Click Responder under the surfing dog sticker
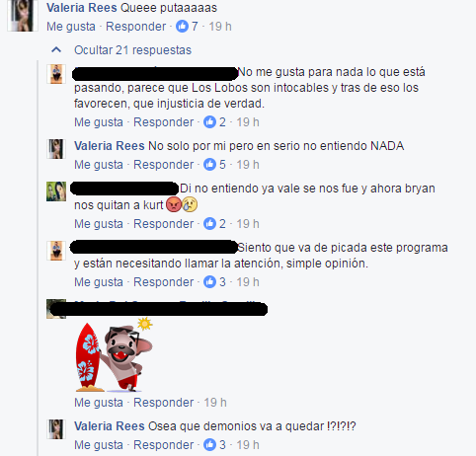Viewport: 476px width, 456px height. tap(164, 403)
